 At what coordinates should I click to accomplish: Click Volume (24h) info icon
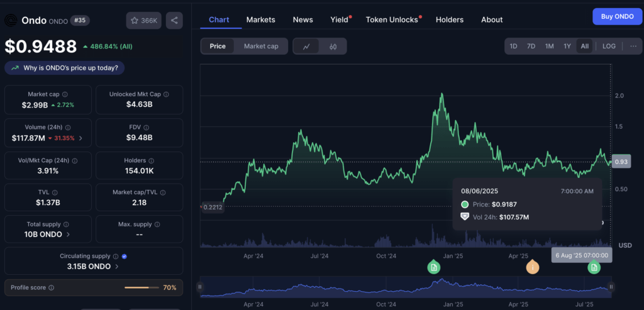tap(68, 128)
